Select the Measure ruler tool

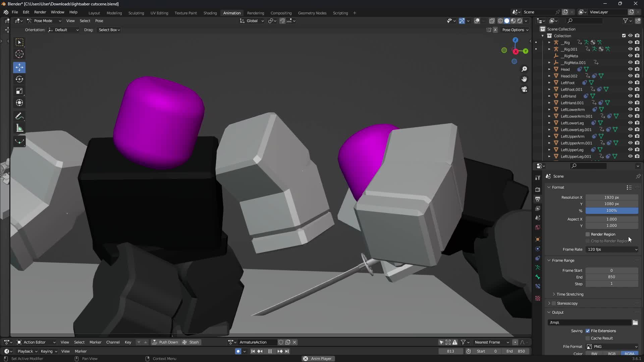coord(19,128)
